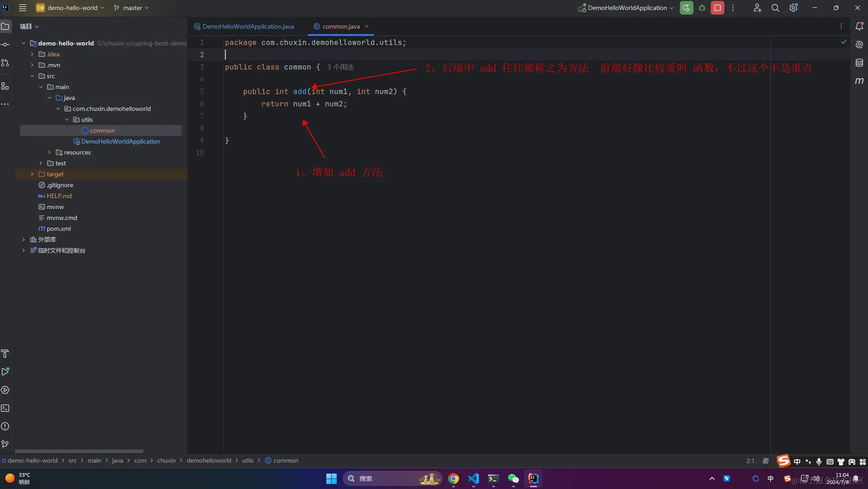Stop the running application
This screenshot has width=868, height=489.
tap(718, 8)
